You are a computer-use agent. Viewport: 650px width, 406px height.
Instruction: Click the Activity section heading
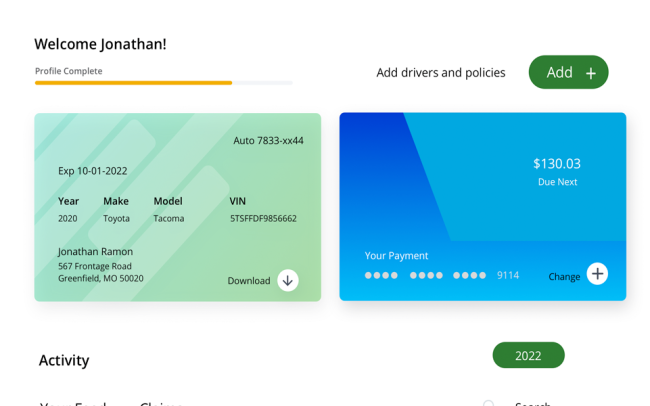click(64, 360)
